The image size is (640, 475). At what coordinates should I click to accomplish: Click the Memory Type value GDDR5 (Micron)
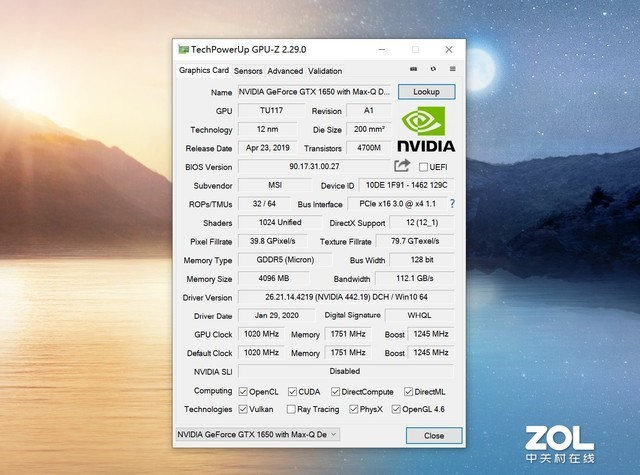coord(285,260)
